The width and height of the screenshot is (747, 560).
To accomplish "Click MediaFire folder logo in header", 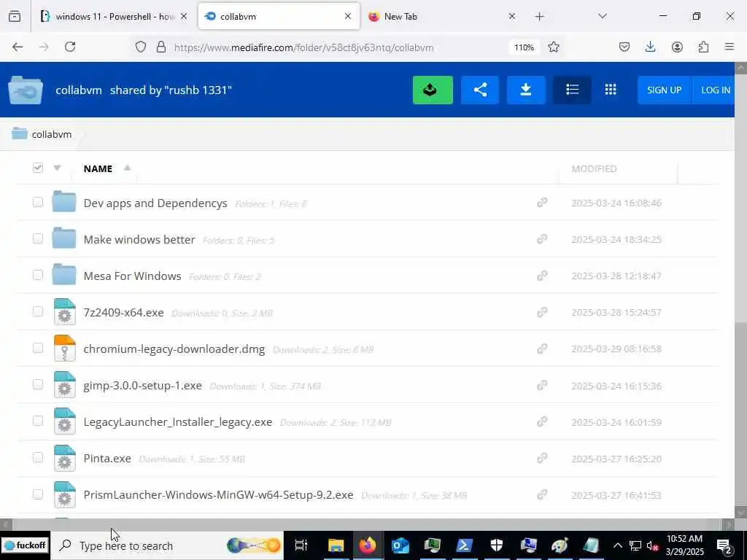I will (x=26, y=90).
